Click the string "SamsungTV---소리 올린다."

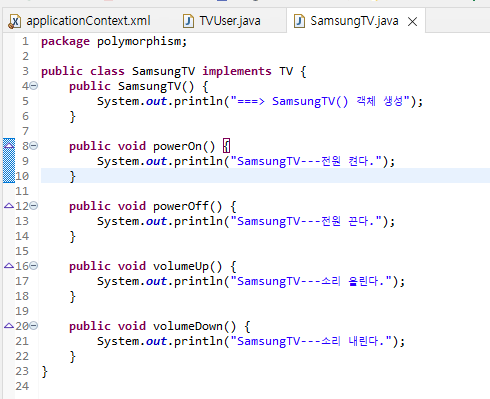(x=311, y=281)
